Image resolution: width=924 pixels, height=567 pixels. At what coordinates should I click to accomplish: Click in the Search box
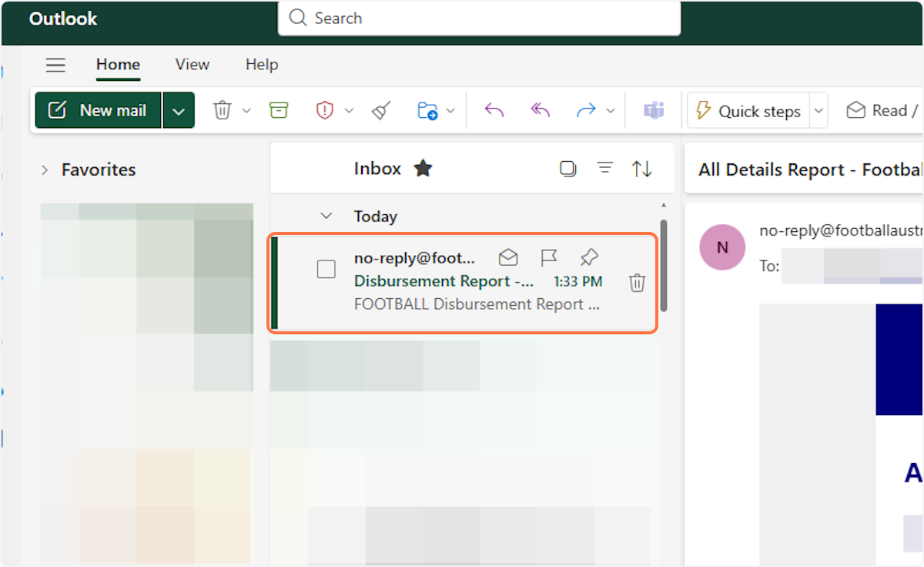coord(479,18)
